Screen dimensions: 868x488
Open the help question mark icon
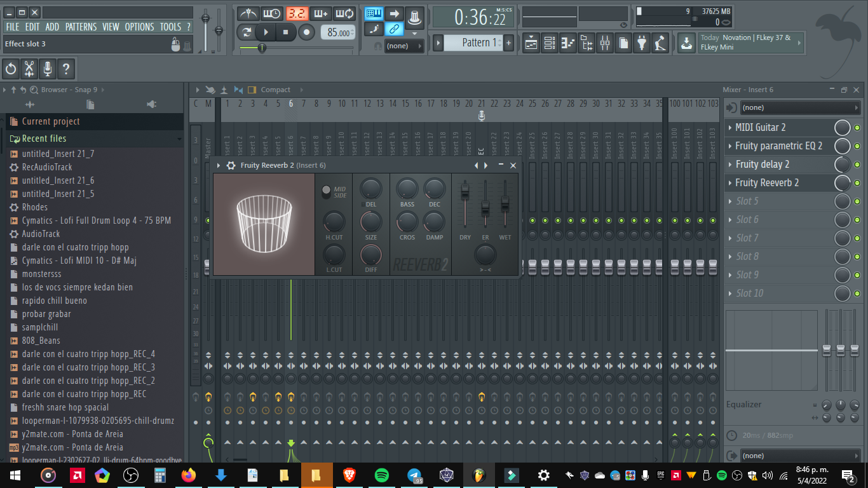pyautogui.click(x=66, y=68)
